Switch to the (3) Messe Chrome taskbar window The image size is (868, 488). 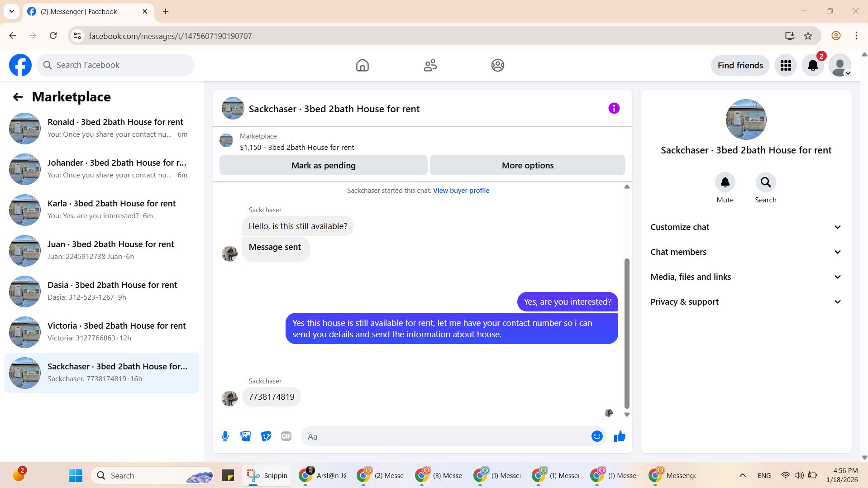[439, 475]
